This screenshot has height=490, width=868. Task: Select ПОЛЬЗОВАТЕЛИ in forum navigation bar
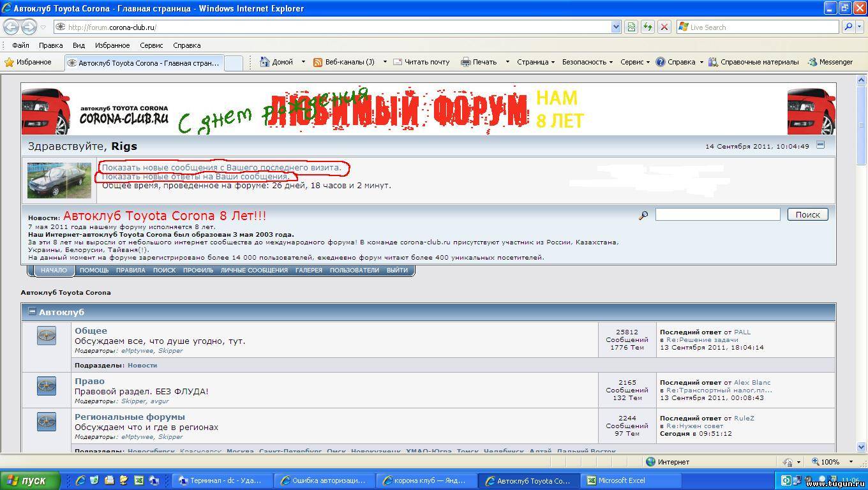[x=354, y=270]
